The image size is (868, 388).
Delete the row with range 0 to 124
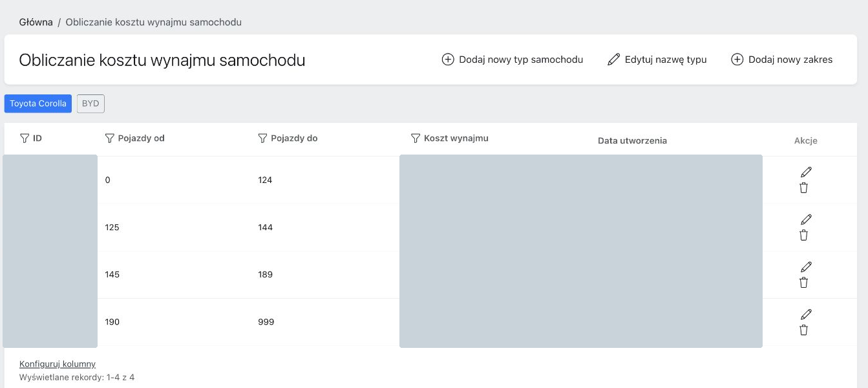coord(804,188)
